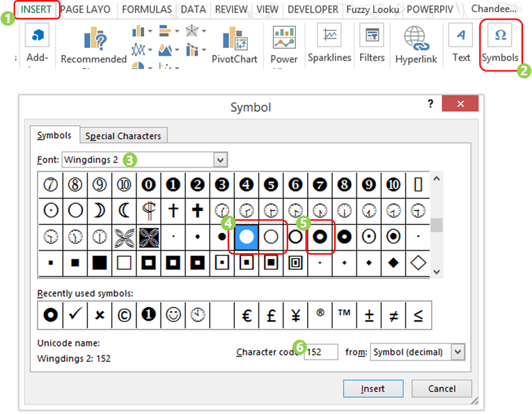
Task: Select the thin hollow circle symbol after the highlighted one
Action: tap(271, 237)
